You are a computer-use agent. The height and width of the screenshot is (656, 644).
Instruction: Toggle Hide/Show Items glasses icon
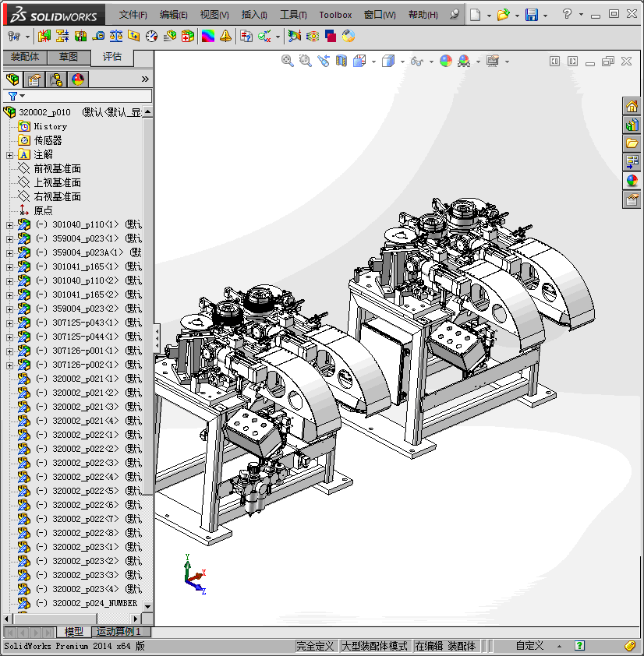click(417, 61)
